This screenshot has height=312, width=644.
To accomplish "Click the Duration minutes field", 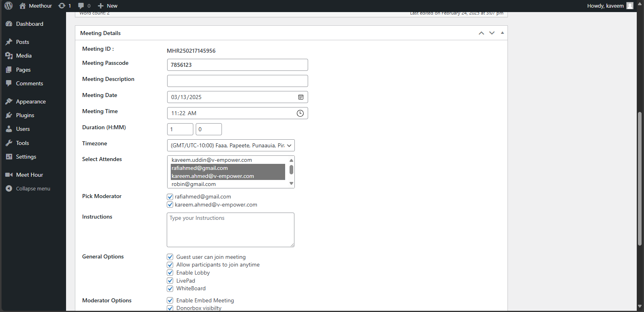I will pyautogui.click(x=209, y=129).
